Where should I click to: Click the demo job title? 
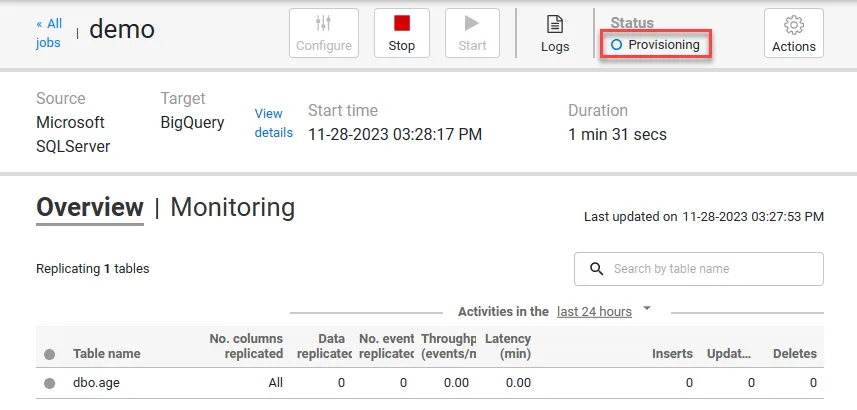(122, 28)
